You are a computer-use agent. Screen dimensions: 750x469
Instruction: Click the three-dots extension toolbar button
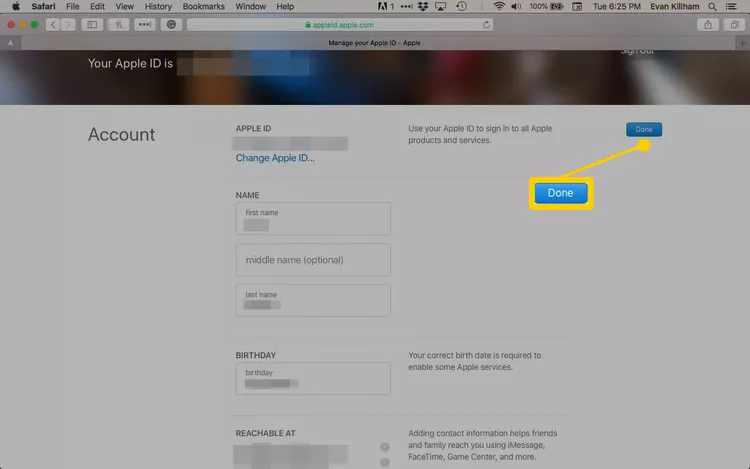[144, 24]
